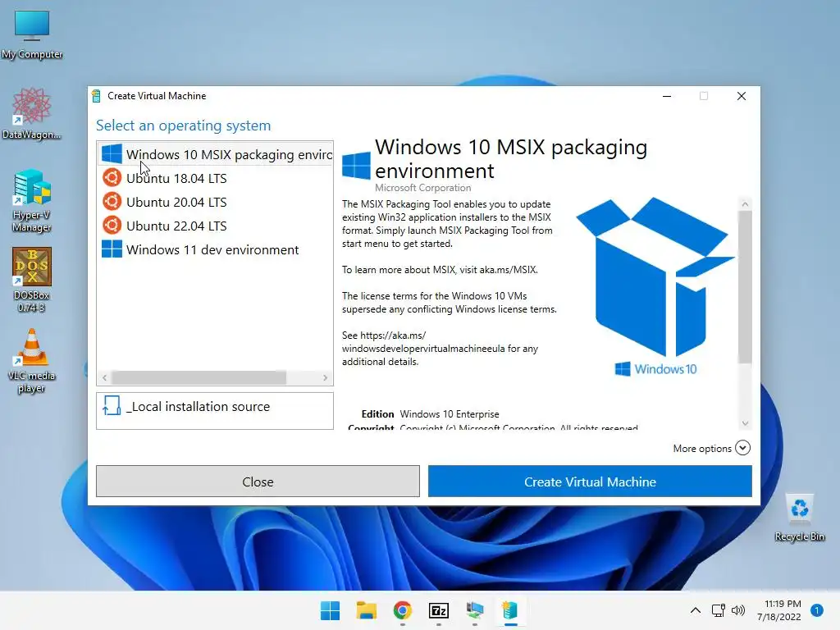Open Hyper-V Manager from the taskbar
The width and height of the screenshot is (840, 630).
475,610
